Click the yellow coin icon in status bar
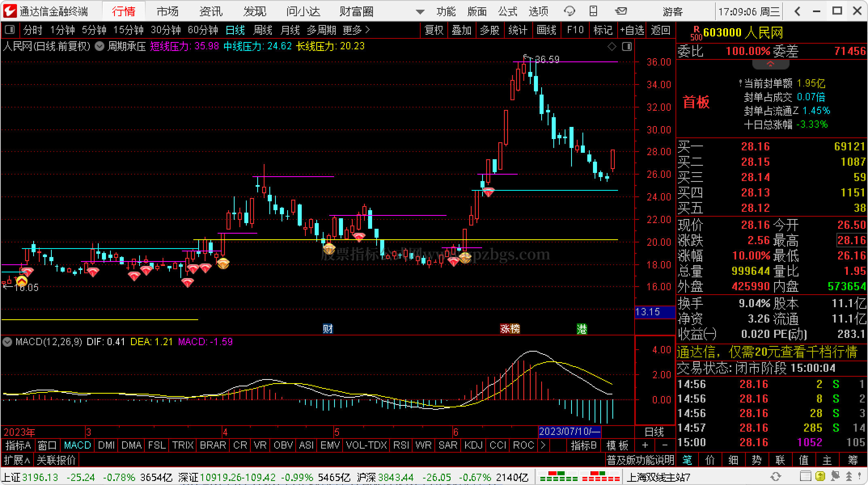Image resolution: width=868 pixels, height=485 pixels. click(820, 477)
